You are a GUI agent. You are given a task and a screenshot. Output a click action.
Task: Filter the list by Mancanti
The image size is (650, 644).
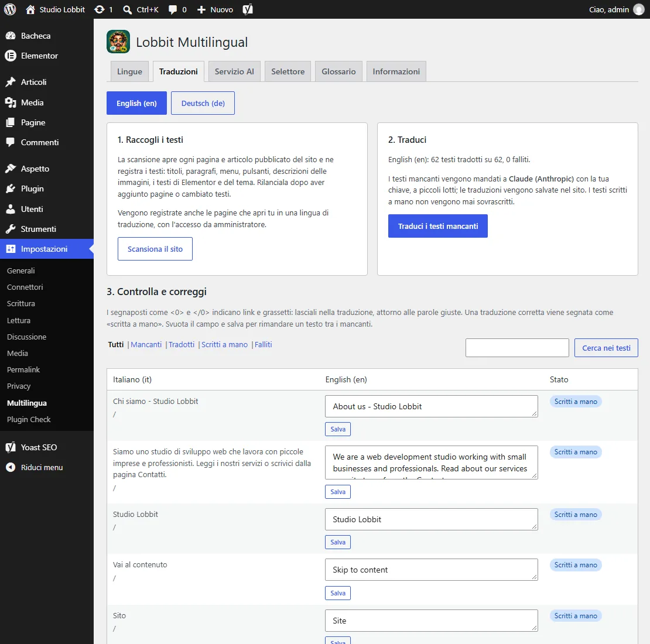click(x=146, y=344)
